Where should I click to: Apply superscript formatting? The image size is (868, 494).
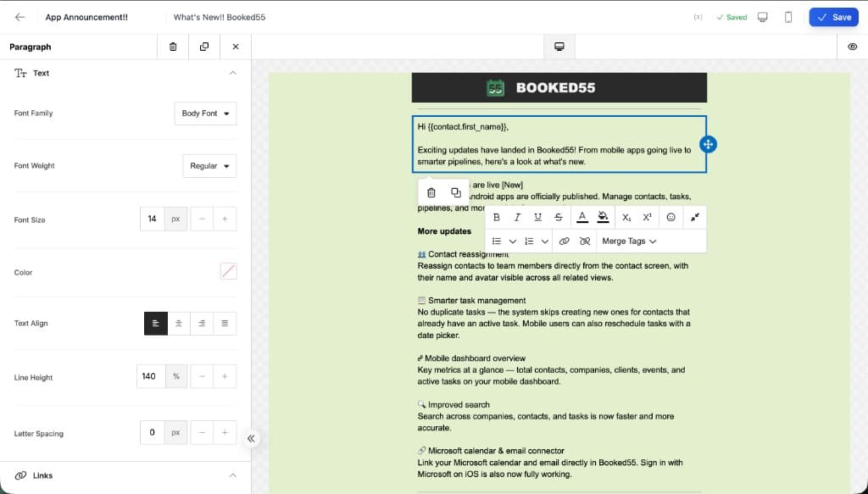click(x=647, y=218)
